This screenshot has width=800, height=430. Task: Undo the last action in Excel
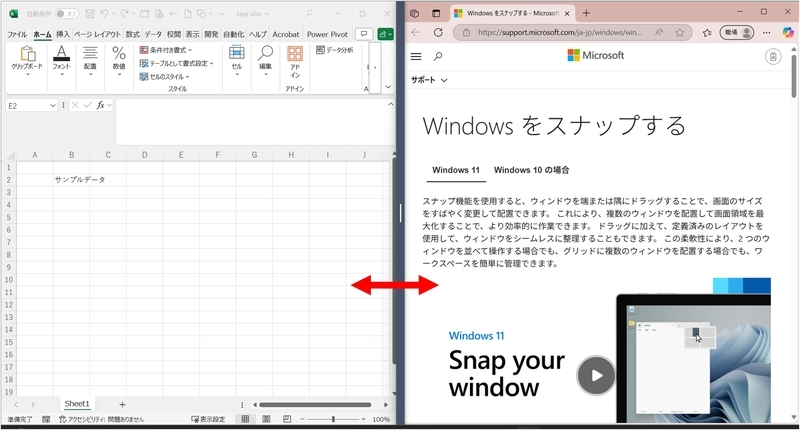[x=104, y=14]
